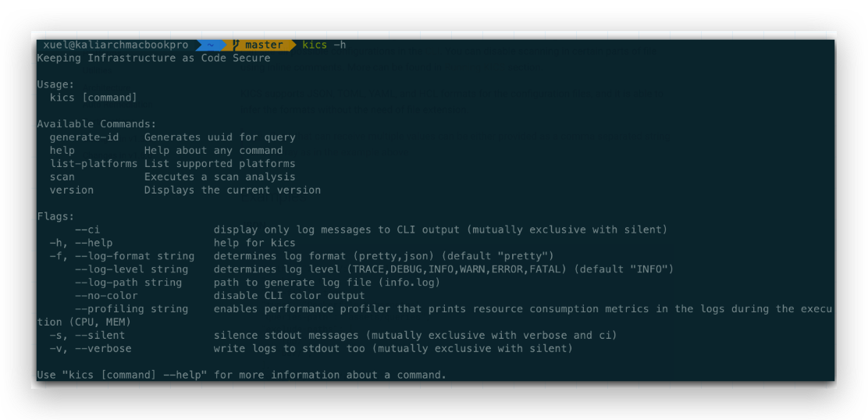Click the --log-level string flag
The height and width of the screenshot is (420, 868).
click(131, 269)
